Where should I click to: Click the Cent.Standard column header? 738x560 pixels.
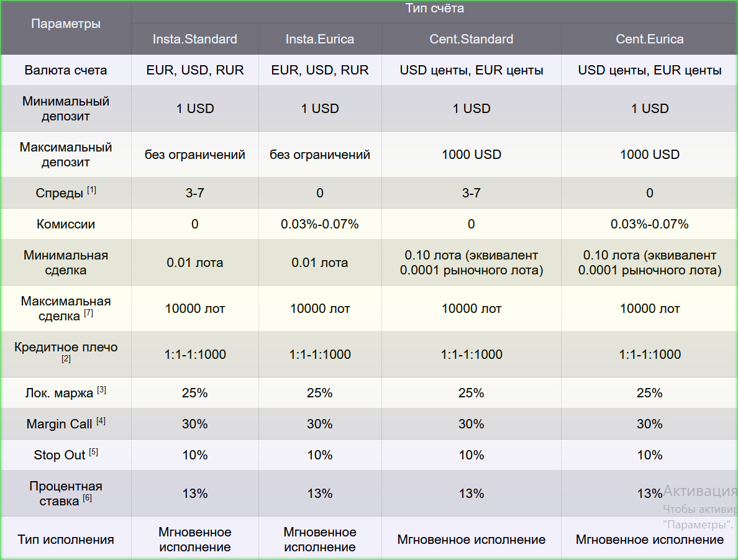(471, 39)
